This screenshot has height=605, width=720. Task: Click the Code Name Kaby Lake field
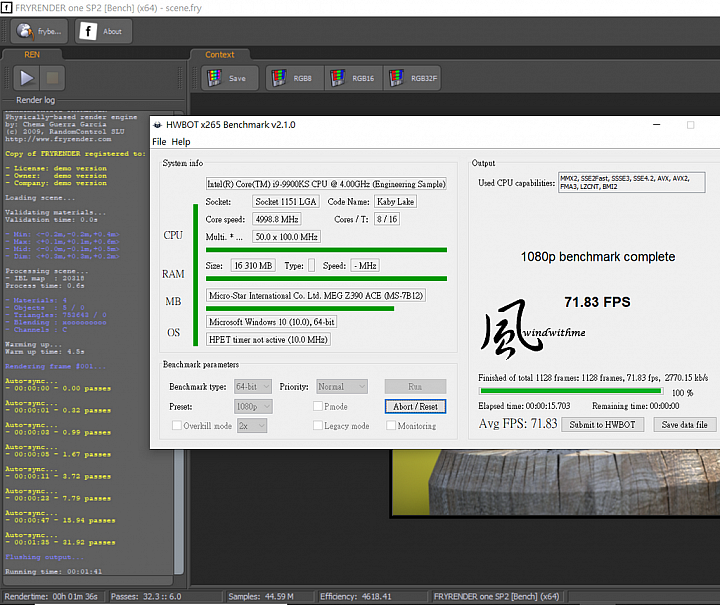395,202
